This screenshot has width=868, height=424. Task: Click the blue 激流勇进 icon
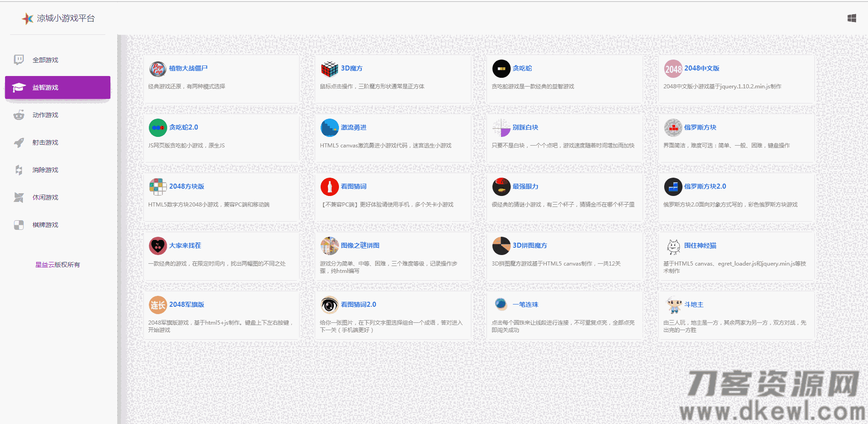[329, 128]
